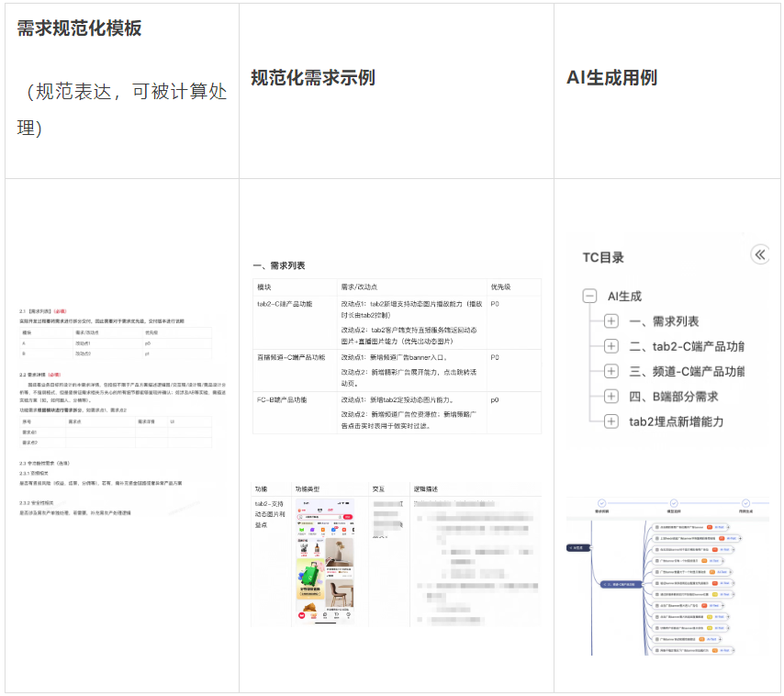This screenshot has height=696, width=784.
Task: Click plus icon next to 三、频道-C端产品功能
Action: (611, 372)
